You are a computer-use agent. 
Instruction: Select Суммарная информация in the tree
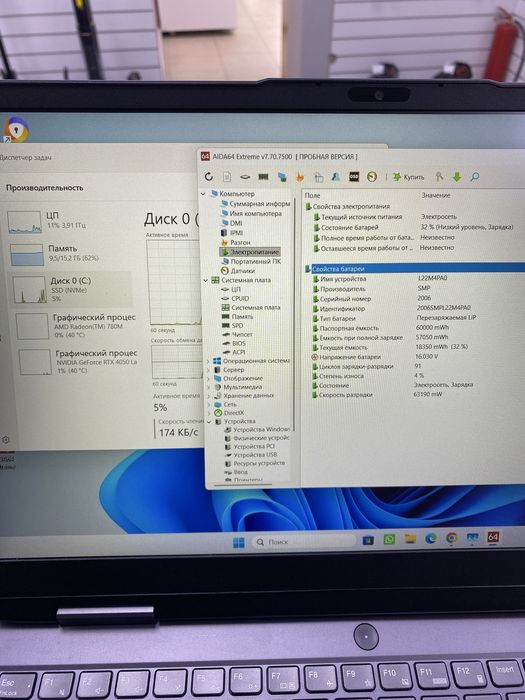coord(255,204)
